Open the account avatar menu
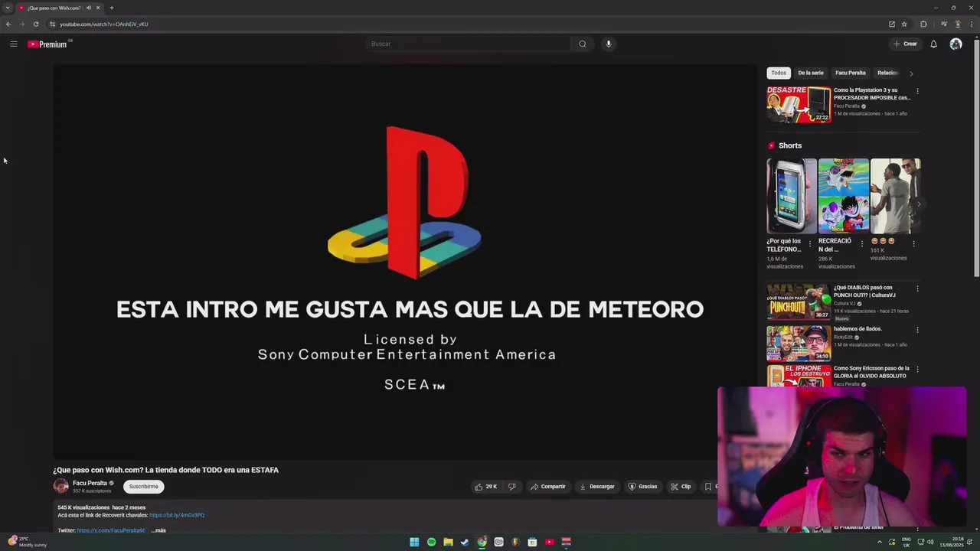Viewport: 980px width, 551px height. pos(955,44)
